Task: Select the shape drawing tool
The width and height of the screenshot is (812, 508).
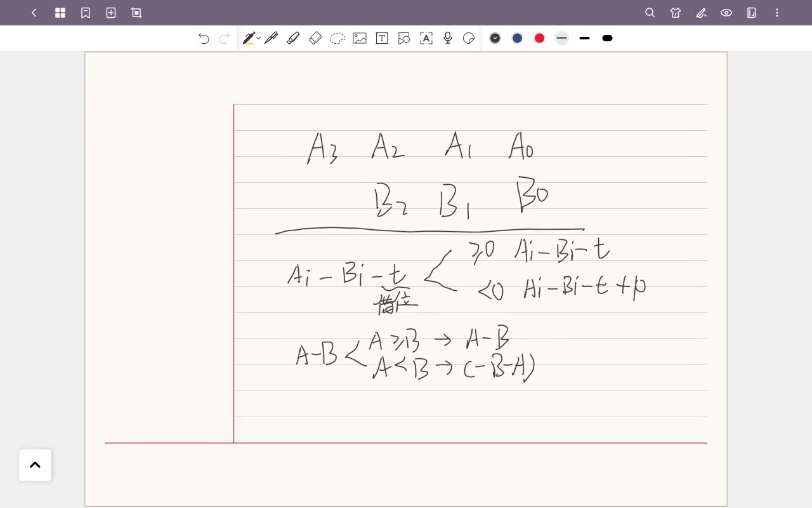Action: [404, 38]
